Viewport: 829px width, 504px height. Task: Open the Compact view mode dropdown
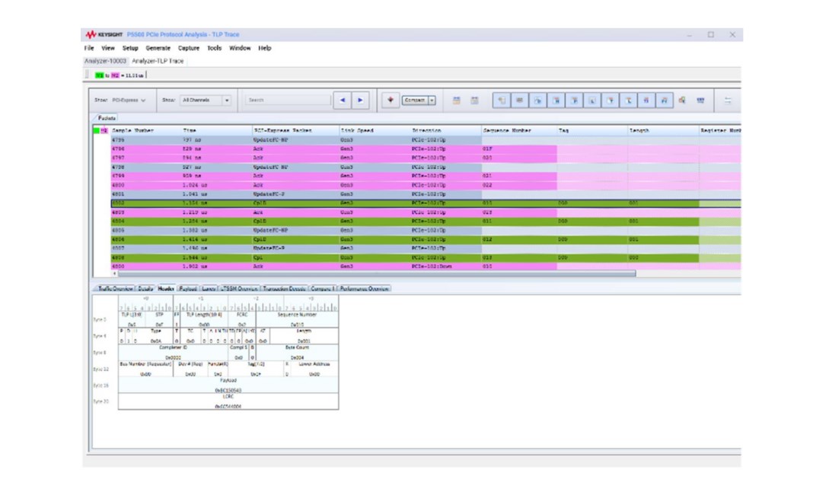coord(432,100)
